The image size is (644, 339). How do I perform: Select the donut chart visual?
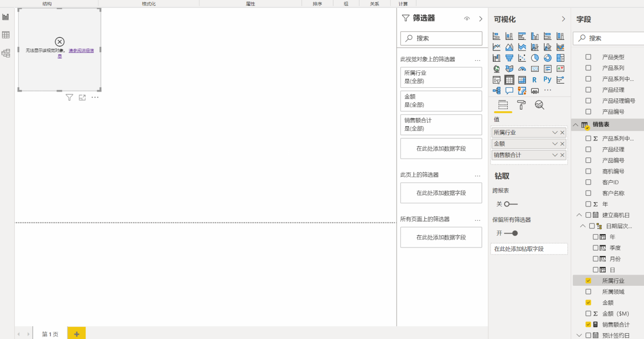coord(548,58)
